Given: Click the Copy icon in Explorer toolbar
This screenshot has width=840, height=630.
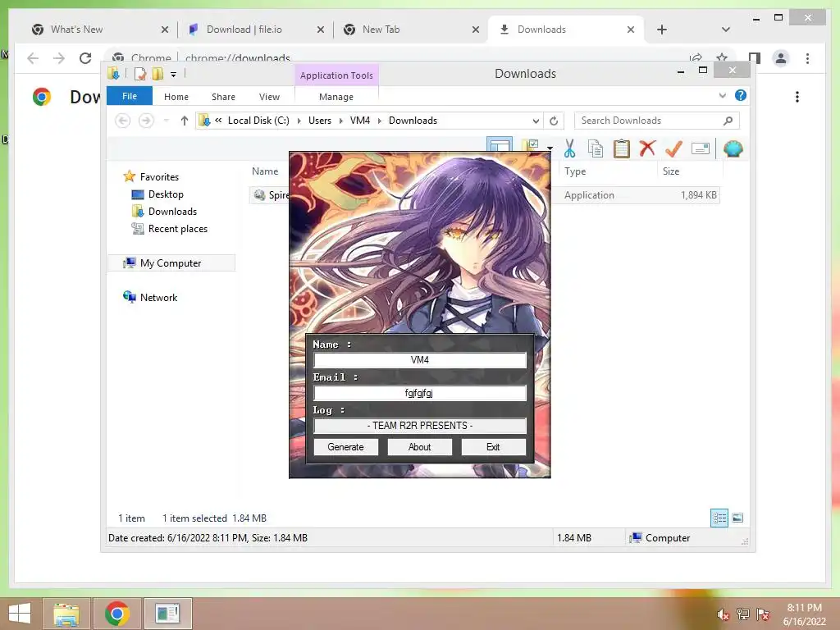Looking at the screenshot, I should click(596, 148).
